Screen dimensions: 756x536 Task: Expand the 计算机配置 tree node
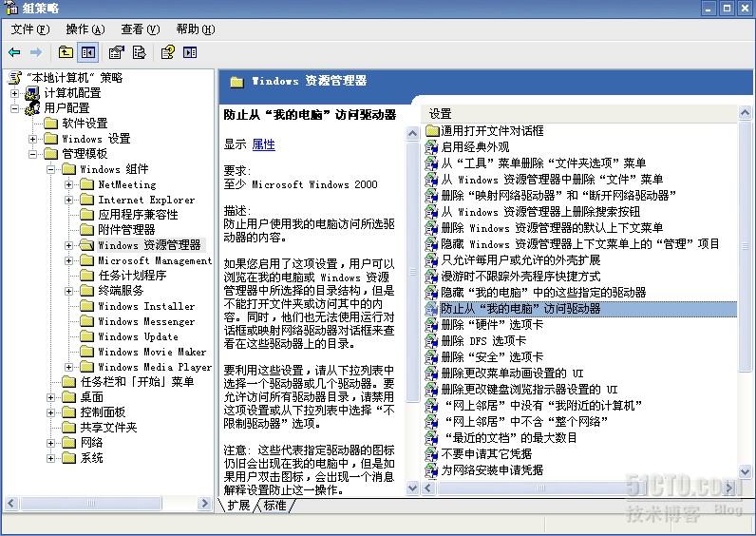click(15, 93)
